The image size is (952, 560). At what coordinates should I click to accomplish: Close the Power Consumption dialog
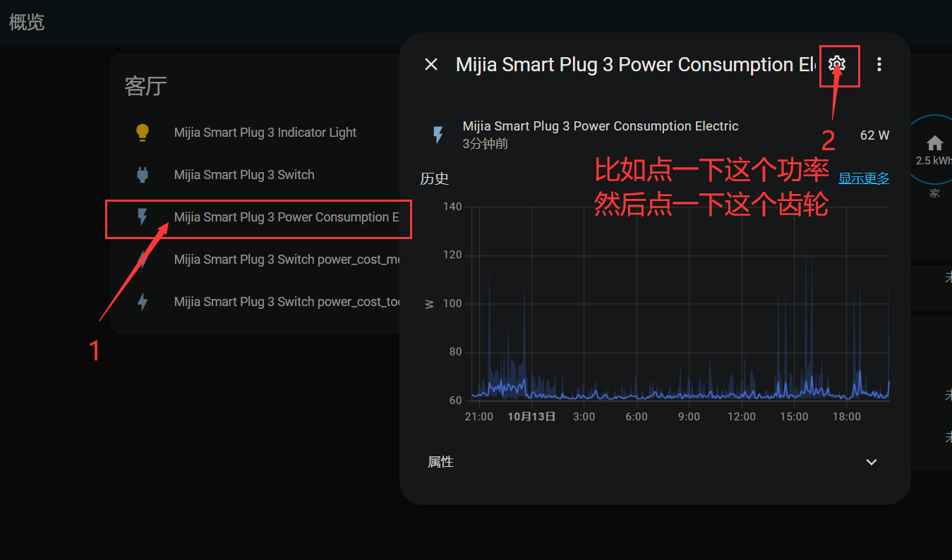(431, 64)
